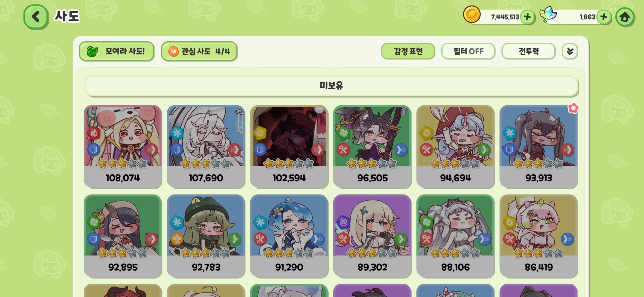Open the 감정 표현 tab

(x=408, y=51)
